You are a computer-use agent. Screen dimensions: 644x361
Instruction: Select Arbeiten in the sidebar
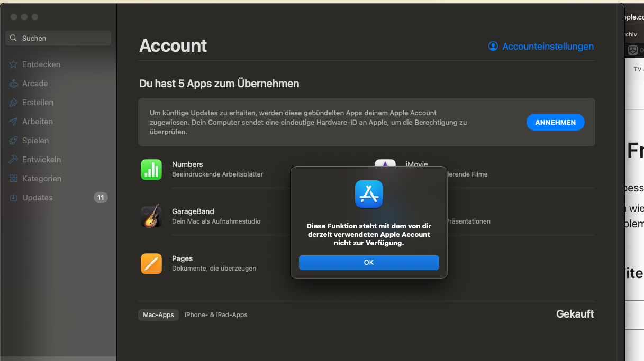tap(38, 122)
